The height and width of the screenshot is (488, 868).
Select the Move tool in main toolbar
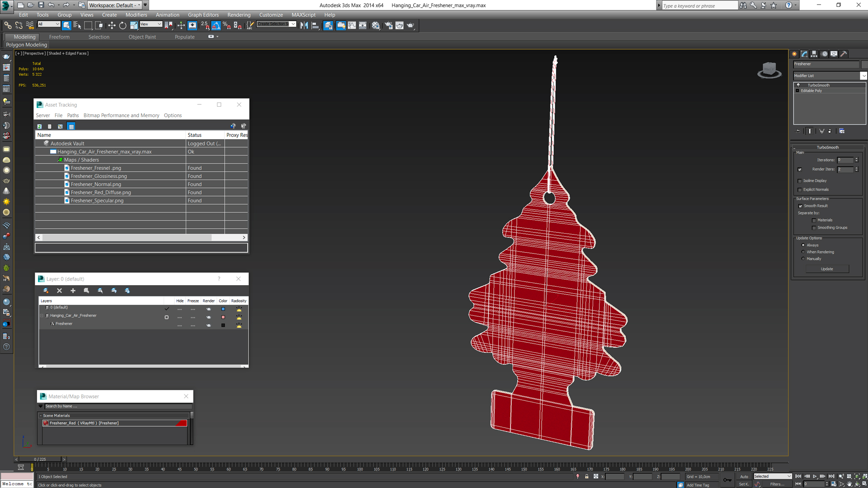click(112, 25)
